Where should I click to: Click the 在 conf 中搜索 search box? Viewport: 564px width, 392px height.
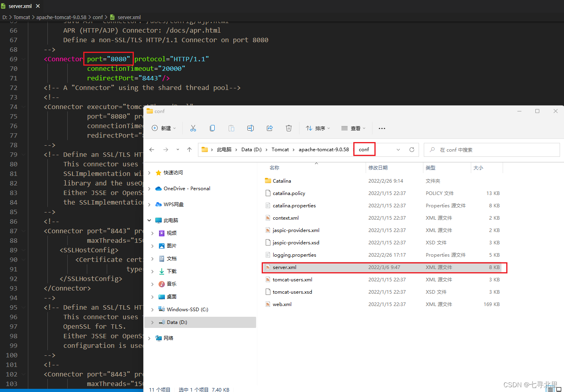tap(492, 150)
